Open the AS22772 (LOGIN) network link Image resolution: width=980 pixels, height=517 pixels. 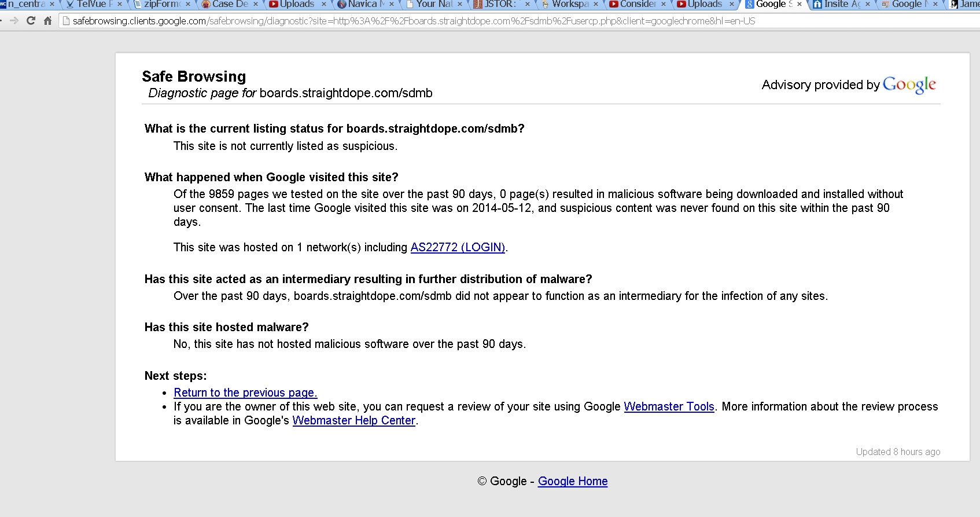(x=458, y=247)
